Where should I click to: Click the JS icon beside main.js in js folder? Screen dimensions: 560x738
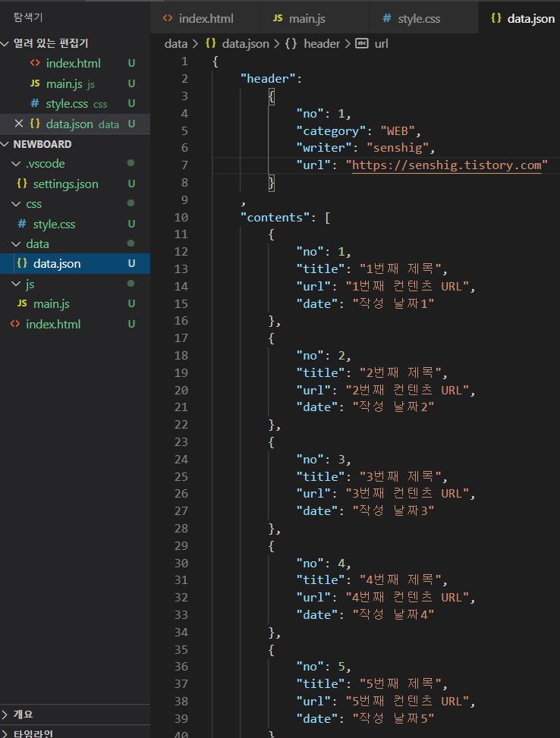pos(22,303)
